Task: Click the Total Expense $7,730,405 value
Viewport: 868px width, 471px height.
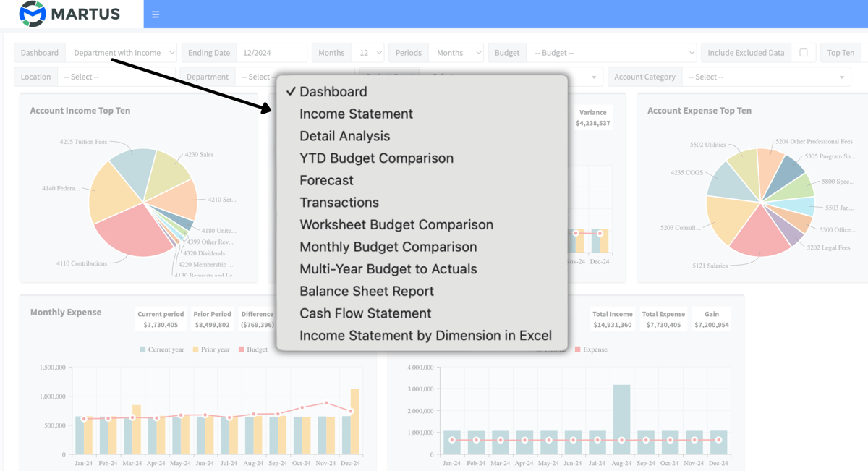Action: pos(663,325)
